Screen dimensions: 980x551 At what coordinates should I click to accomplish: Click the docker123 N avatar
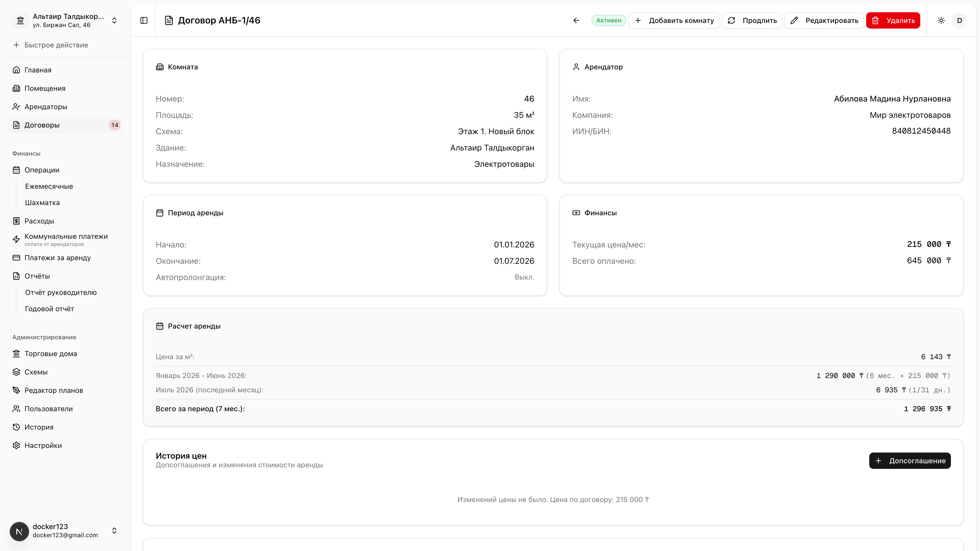(19, 531)
